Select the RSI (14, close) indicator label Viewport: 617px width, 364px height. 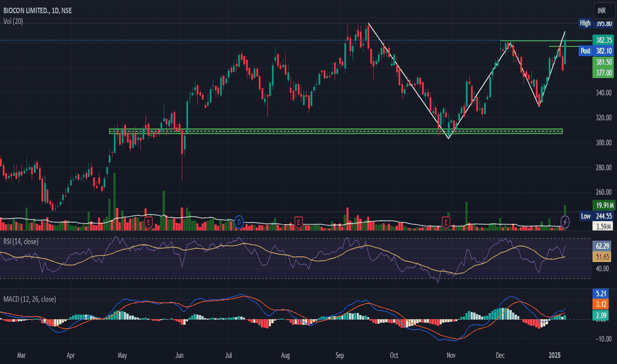point(21,242)
